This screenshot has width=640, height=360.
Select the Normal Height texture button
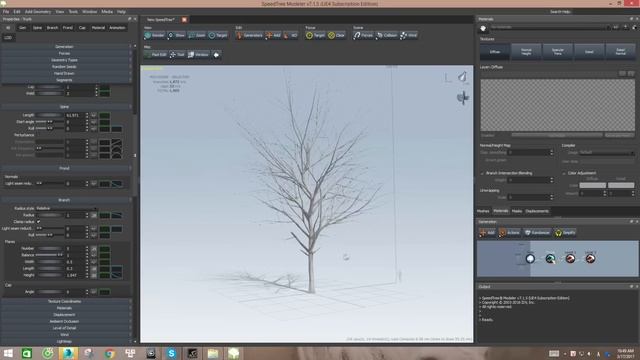coord(526,52)
